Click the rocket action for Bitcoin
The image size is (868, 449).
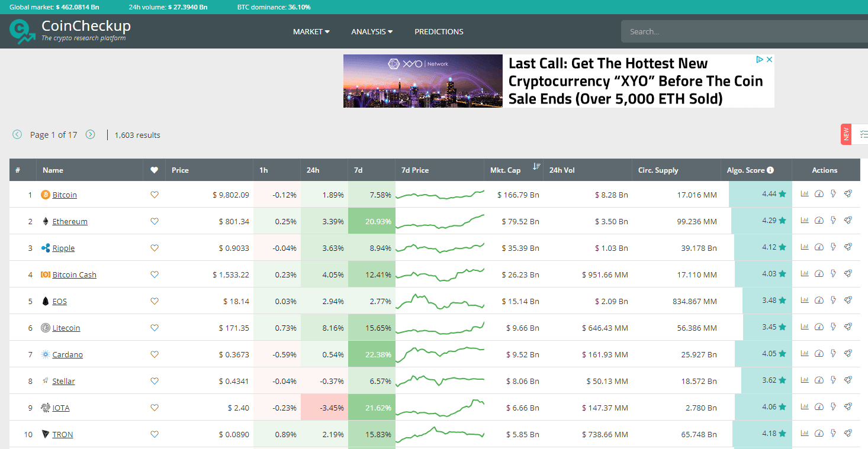pyautogui.click(x=848, y=193)
